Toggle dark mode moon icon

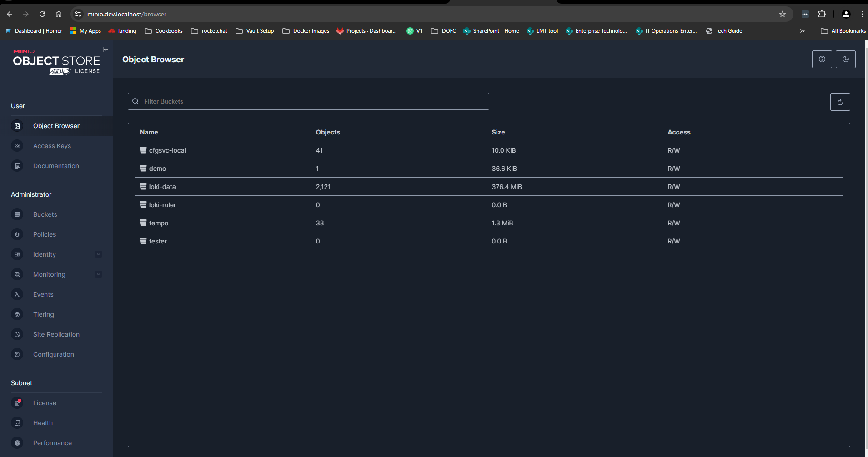click(x=845, y=60)
